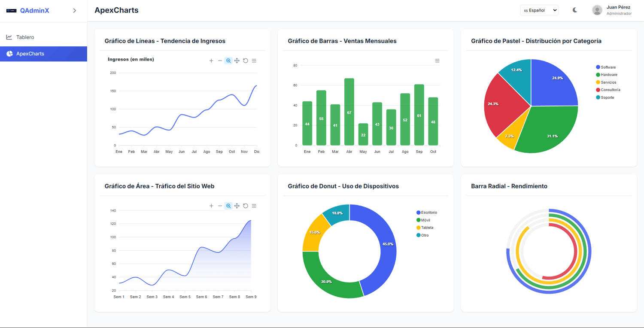The height and width of the screenshot is (328, 644).
Task: Toggle dark mode with the moon icon
Action: click(575, 10)
